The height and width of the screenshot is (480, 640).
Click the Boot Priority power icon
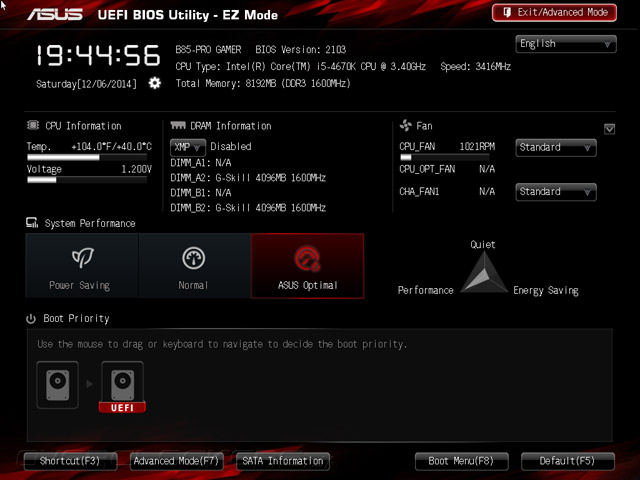(31, 318)
